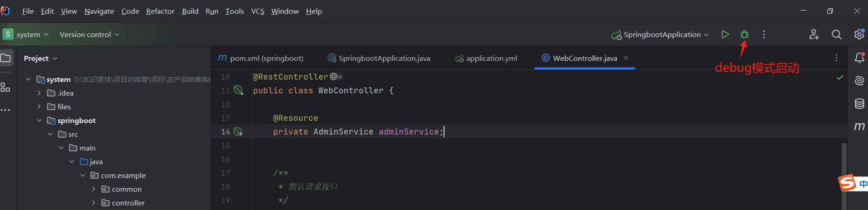868x210 pixels.
Task: Open the AI Assistant spiral icon
Action: (x=859, y=81)
